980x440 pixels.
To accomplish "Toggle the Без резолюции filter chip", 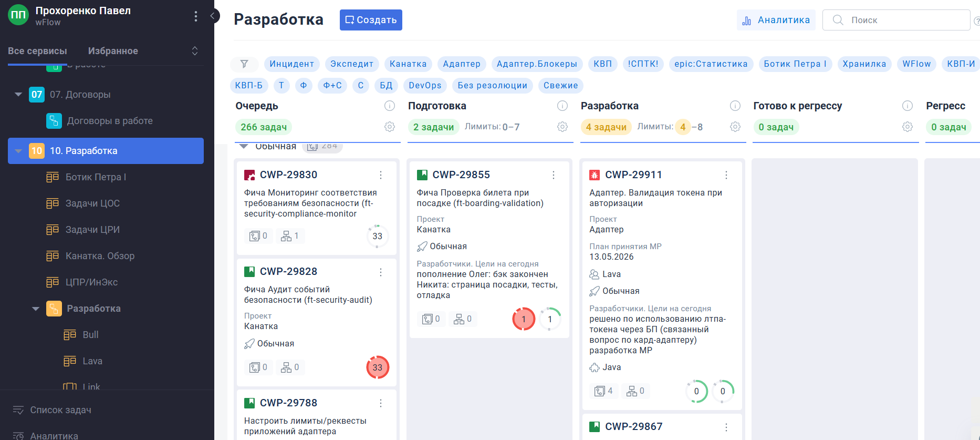I will (492, 86).
